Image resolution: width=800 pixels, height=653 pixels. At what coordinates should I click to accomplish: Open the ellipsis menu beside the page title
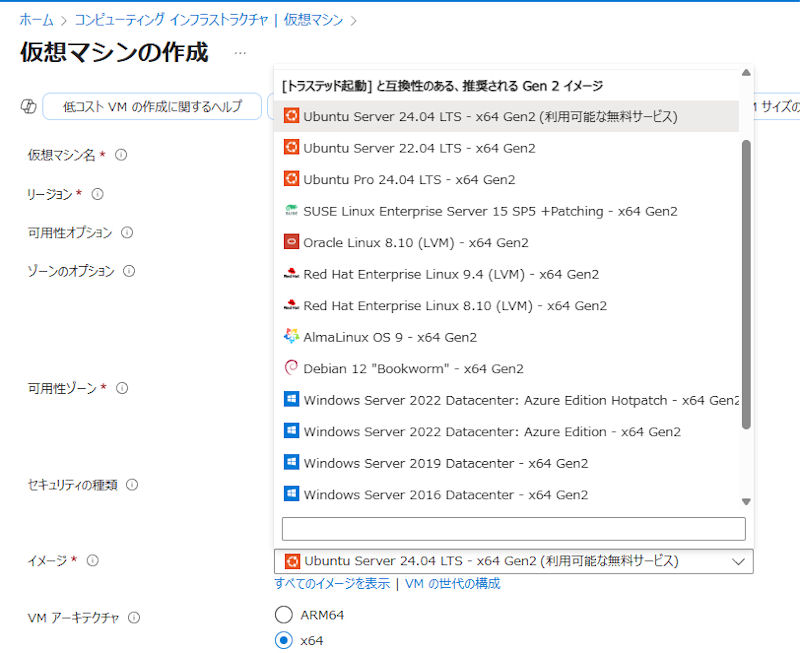click(240, 53)
